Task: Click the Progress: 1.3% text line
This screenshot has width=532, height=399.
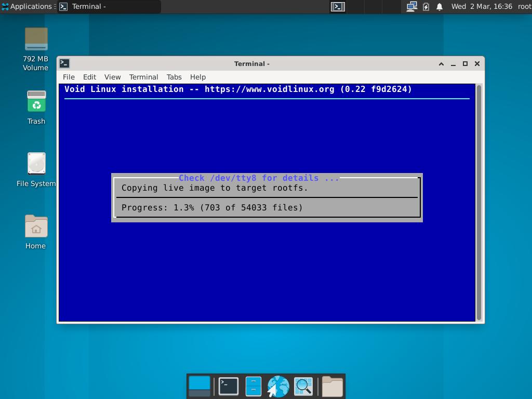Action: coord(212,208)
